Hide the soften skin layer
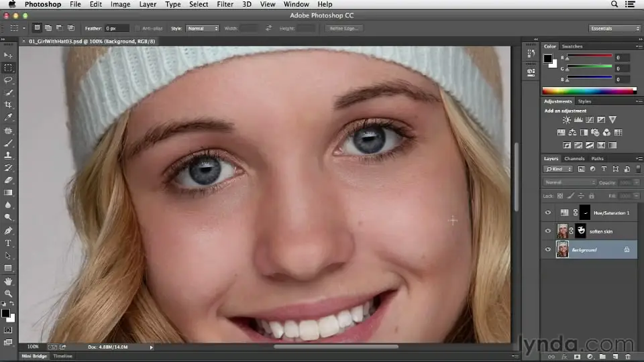644x362 pixels. 548,231
